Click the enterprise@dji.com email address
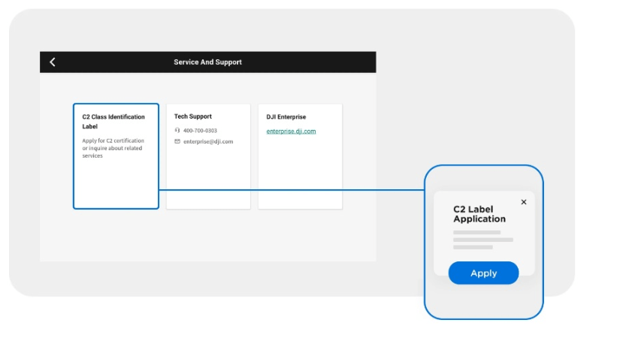 [x=208, y=141]
